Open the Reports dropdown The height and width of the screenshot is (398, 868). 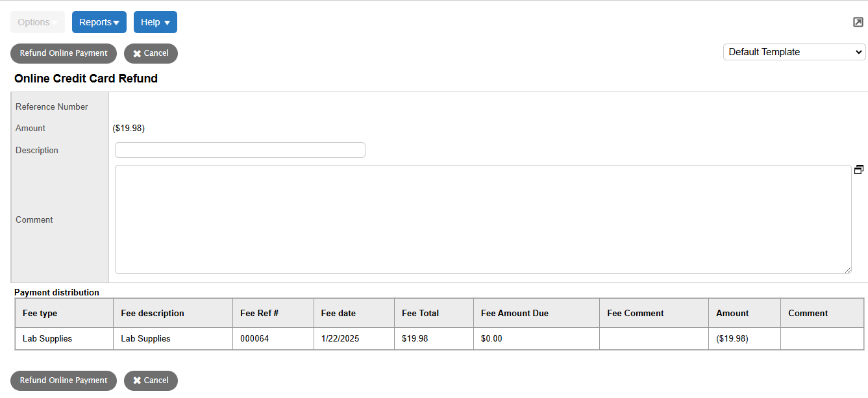coord(99,21)
